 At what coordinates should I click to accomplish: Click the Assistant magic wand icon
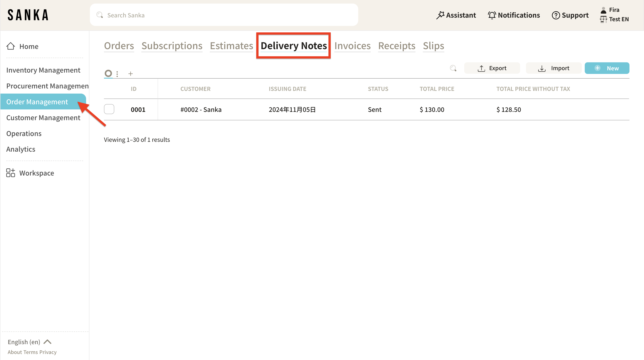click(440, 15)
